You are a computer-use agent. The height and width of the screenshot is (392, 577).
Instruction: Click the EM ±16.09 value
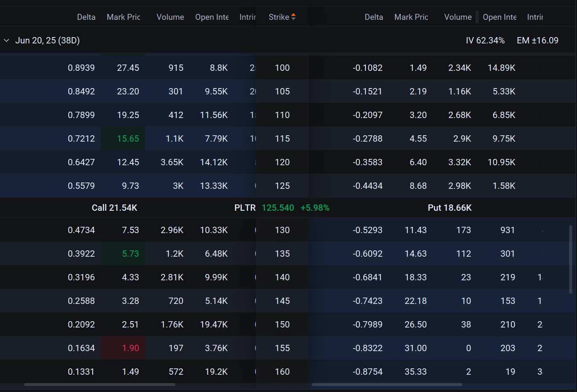pyautogui.click(x=538, y=40)
